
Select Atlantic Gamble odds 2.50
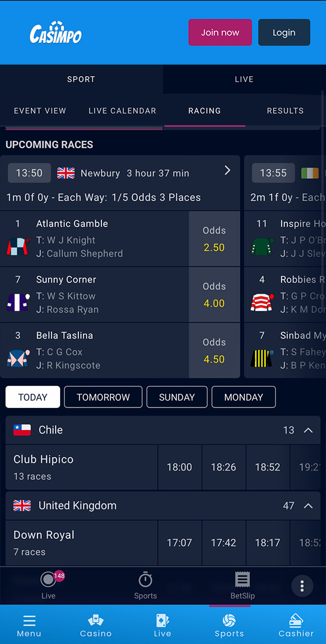214,239
